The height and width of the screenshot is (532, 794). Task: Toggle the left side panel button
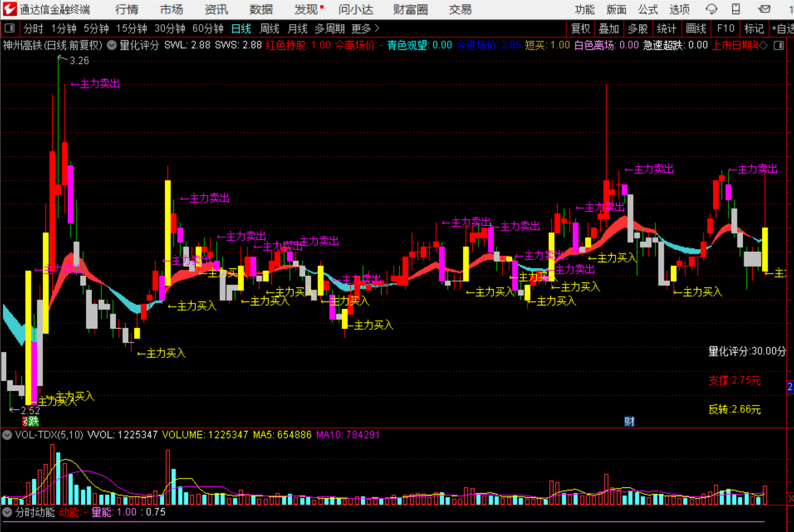click(9, 28)
